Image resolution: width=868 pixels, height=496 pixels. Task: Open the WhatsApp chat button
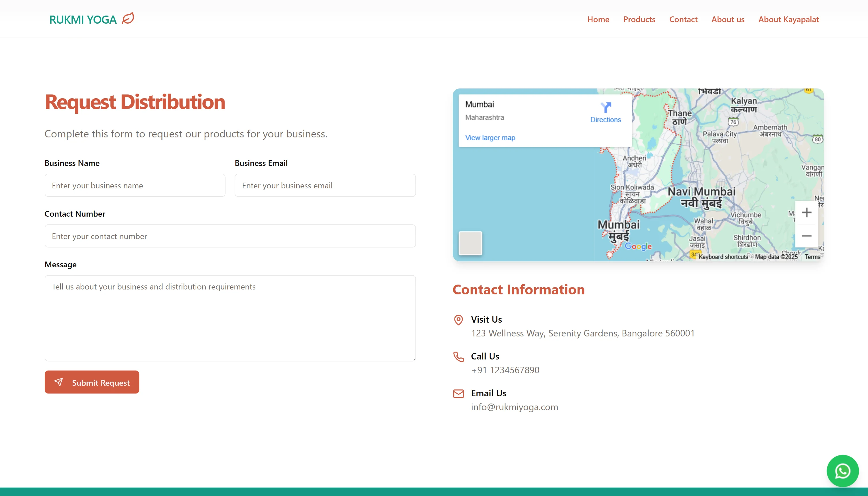click(x=842, y=471)
